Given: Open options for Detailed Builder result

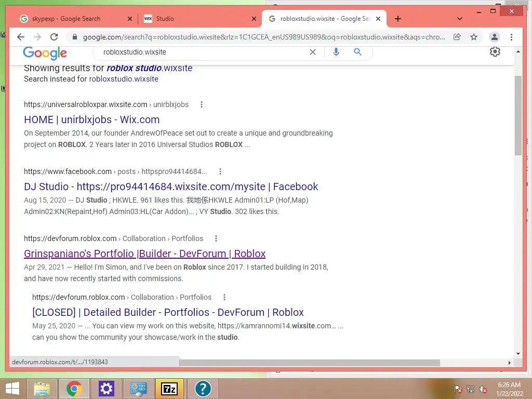Looking at the screenshot, I should (x=224, y=297).
